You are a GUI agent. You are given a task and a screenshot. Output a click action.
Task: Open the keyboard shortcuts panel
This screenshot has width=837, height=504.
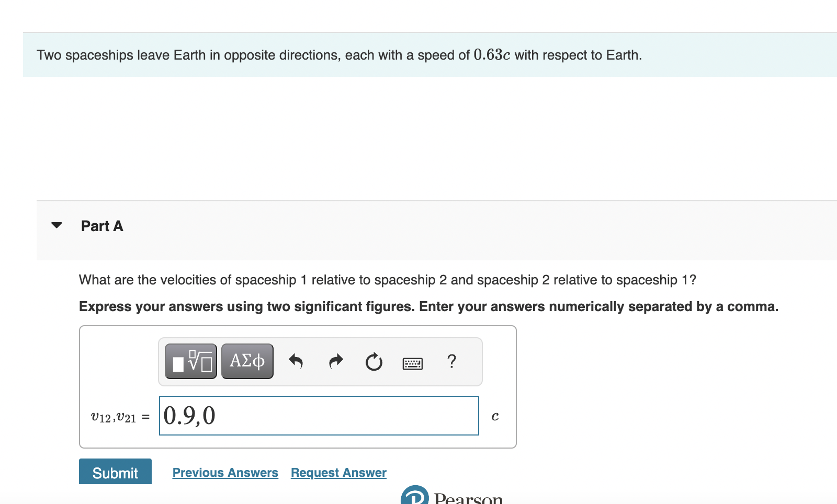tap(412, 363)
